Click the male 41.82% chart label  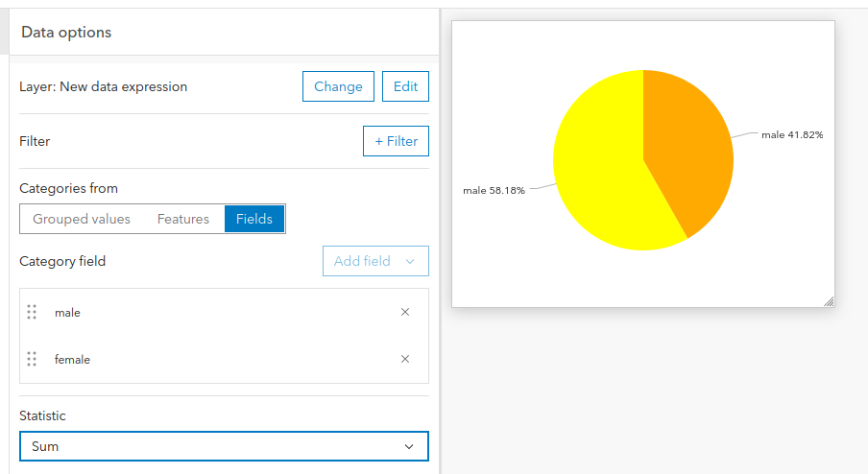click(x=792, y=134)
